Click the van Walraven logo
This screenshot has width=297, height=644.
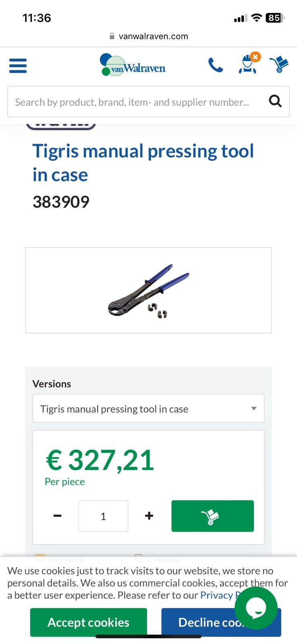click(133, 65)
